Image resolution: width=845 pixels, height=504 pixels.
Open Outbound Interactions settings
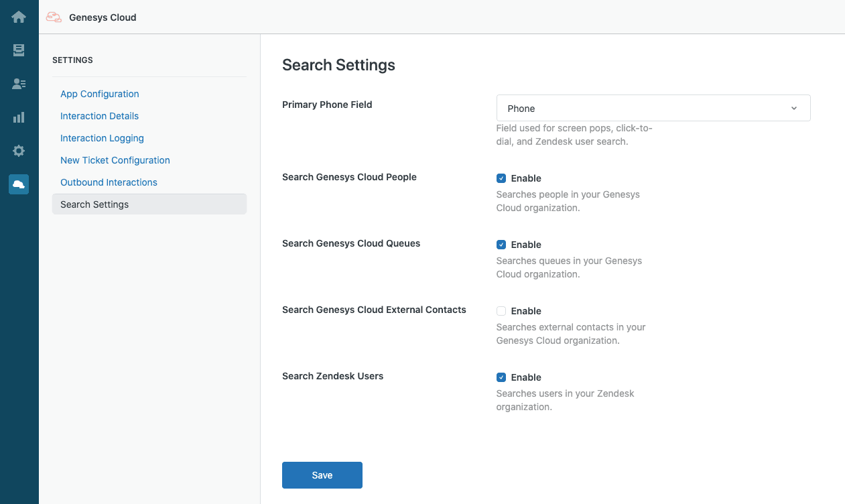(x=109, y=182)
